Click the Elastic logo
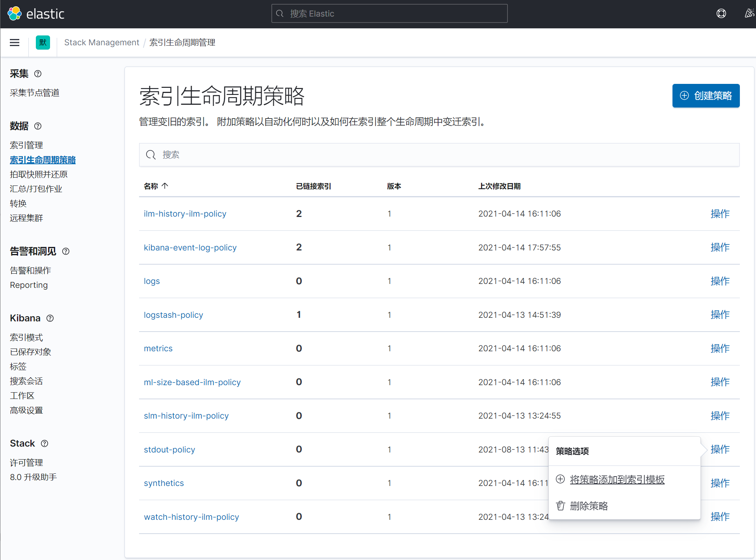This screenshot has width=756, height=560. (36, 14)
